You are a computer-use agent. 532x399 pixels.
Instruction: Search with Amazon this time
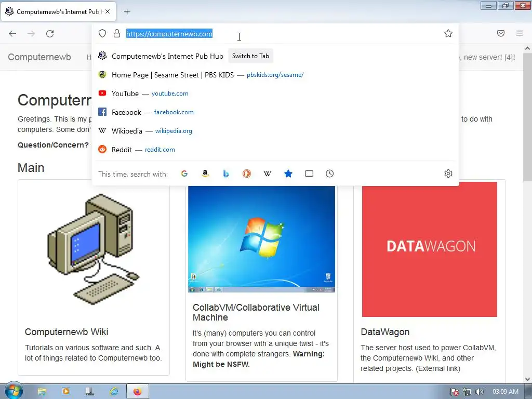(x=205, y=174)
